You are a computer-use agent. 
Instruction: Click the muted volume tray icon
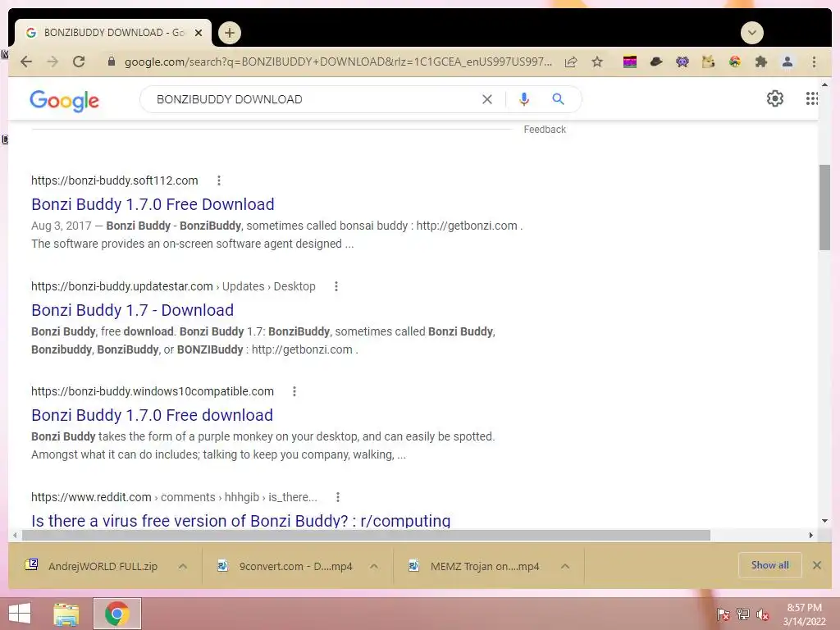pos(763,614)
